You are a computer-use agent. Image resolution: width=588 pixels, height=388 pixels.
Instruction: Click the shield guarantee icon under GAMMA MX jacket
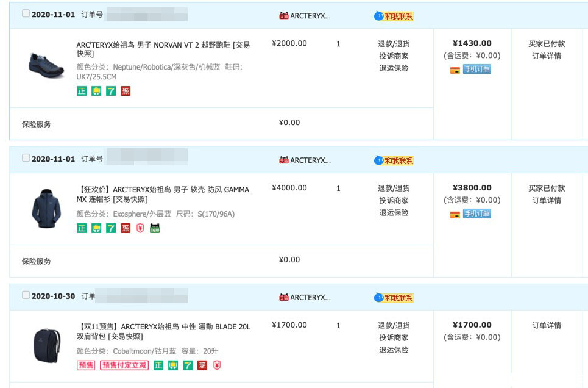(x=96, y=228)
